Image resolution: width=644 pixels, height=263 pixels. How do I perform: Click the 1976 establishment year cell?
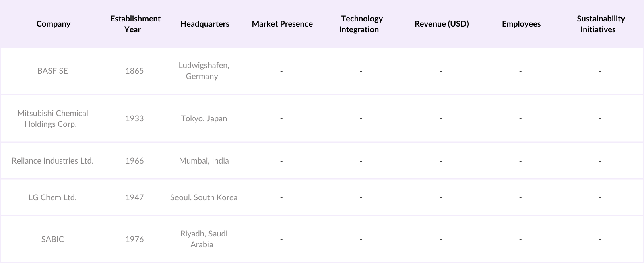[134, 239]
